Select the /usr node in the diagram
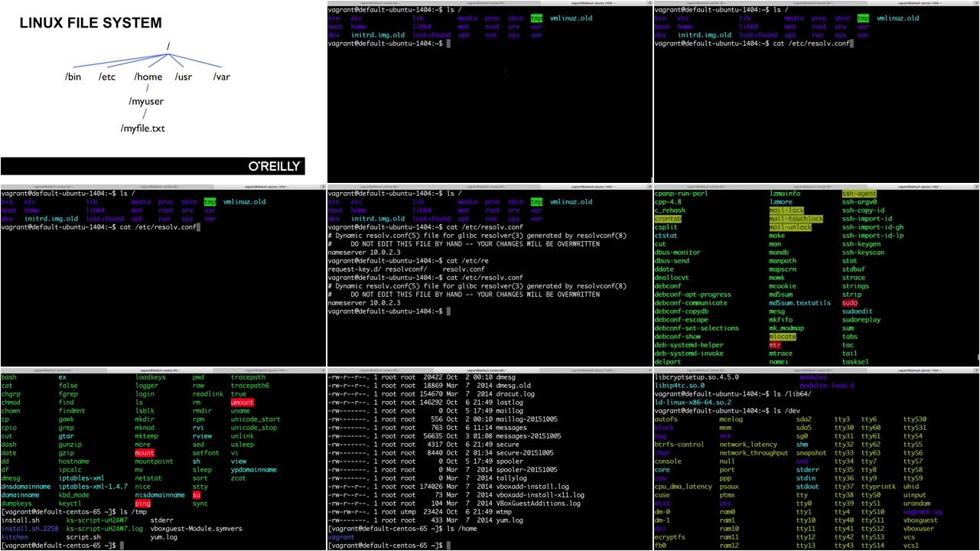980x551 pixels. pos(184,77)
